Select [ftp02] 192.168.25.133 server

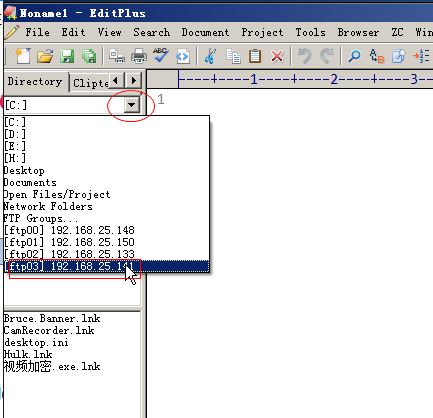107,254
